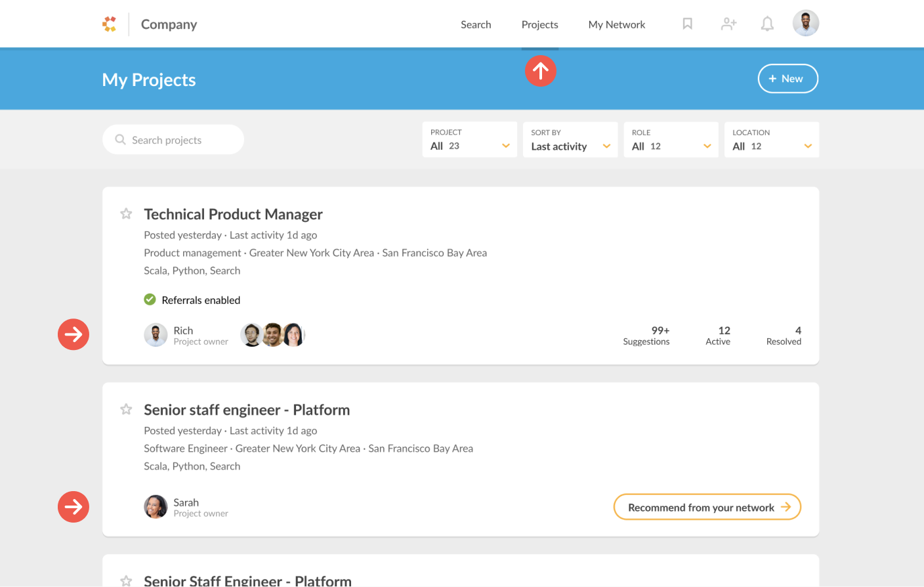
Task: Click Sarah's project owner avatar
Action: pyautogui.click(x=156, y=507)
